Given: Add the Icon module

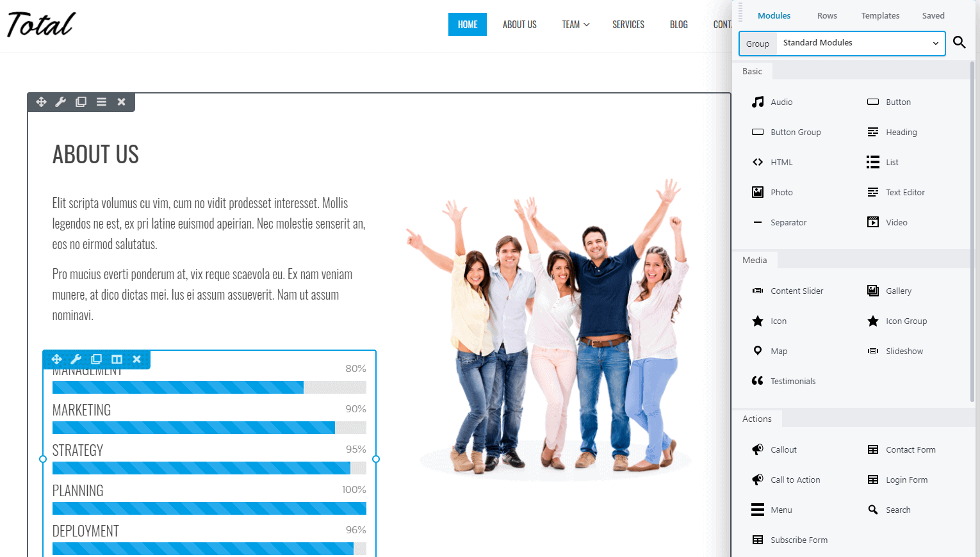Looking at the screenshot, I should pos(769,321).
